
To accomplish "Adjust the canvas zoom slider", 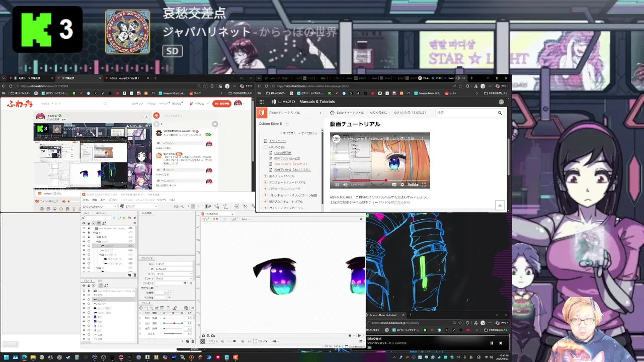I will (x=232, y=341).
